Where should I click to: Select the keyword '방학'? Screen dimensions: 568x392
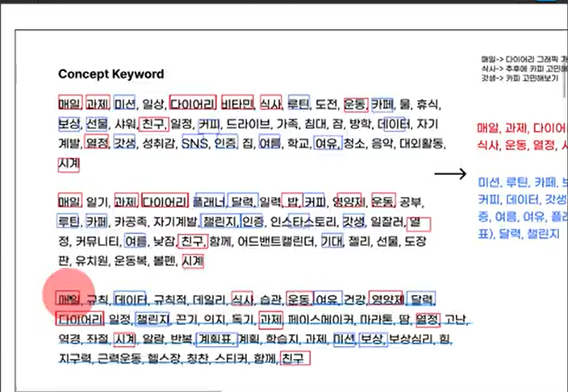click(x=360, y=124)
